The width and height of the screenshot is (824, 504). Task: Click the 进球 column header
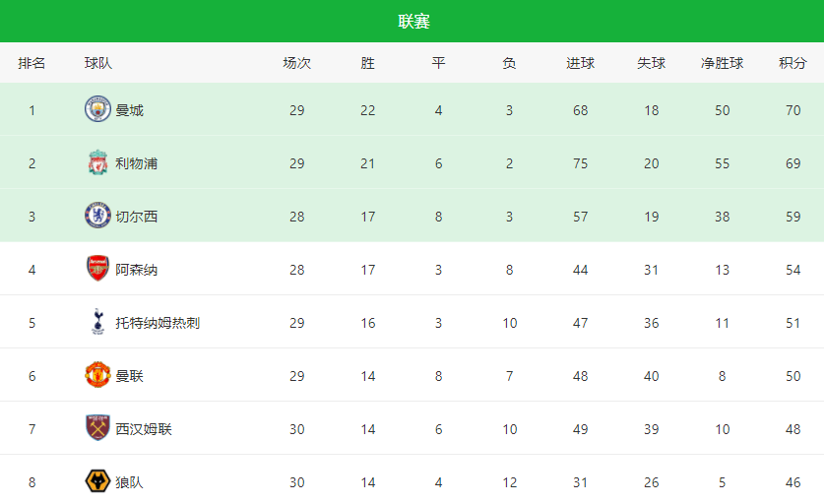pos(580,63)
